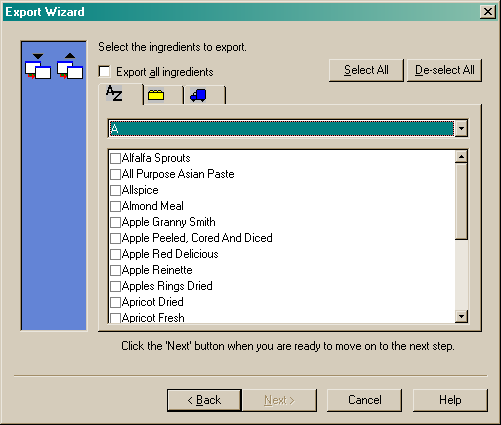Click the export windows icon with up arrow
Screen dimensions: 501x425
tap(70, 66)
